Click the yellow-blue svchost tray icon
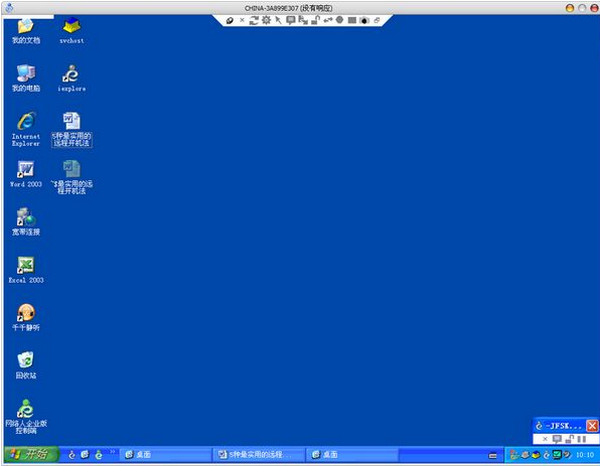600x466 pixels. (536, 455)
